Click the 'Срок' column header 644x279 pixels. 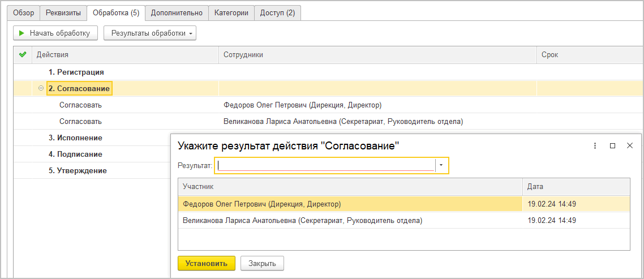549,54
